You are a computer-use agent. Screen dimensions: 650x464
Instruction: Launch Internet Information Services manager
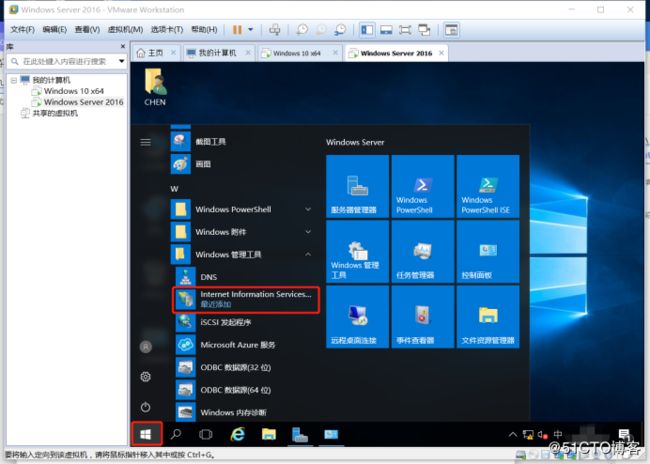click(246, 299)
